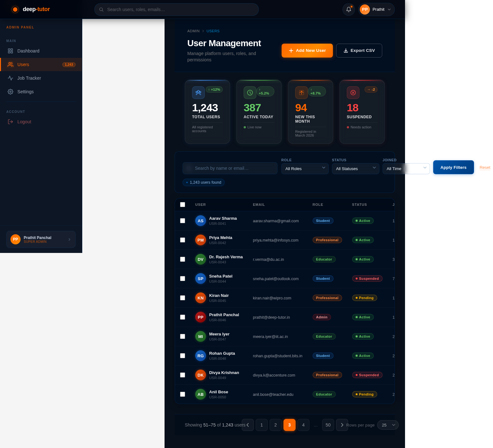This screenshot has height=448, width=493.
Task: Click the Active Today clock icon
Action: coord(250,92)
